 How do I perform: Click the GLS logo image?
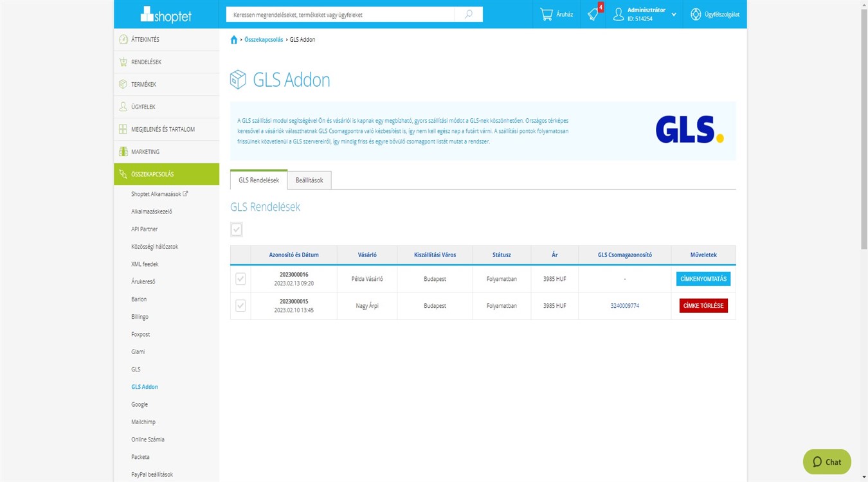pyautogui.click(x=690, y=129)
